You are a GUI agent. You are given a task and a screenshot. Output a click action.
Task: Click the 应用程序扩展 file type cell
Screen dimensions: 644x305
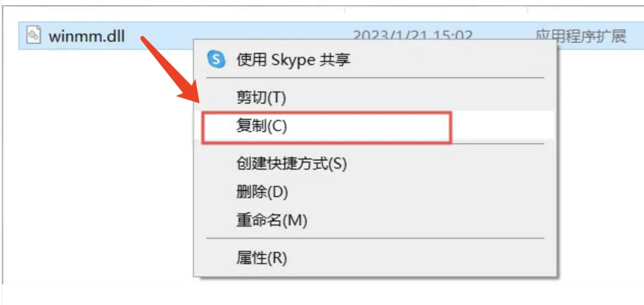[x=580, y=36]
